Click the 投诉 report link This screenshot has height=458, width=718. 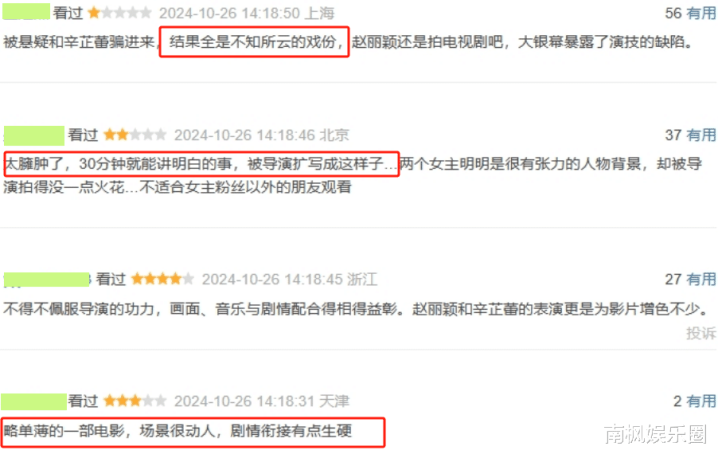[701, 333]
